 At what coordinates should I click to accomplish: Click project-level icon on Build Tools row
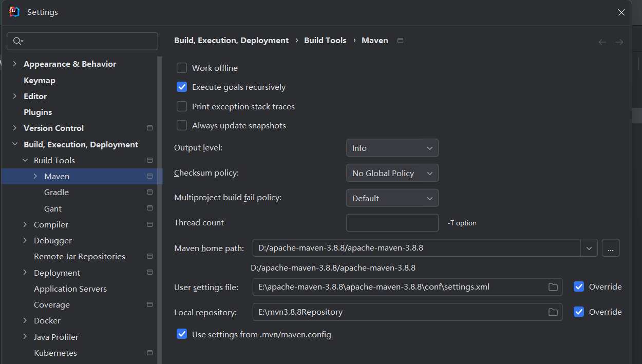coord(149,160)
